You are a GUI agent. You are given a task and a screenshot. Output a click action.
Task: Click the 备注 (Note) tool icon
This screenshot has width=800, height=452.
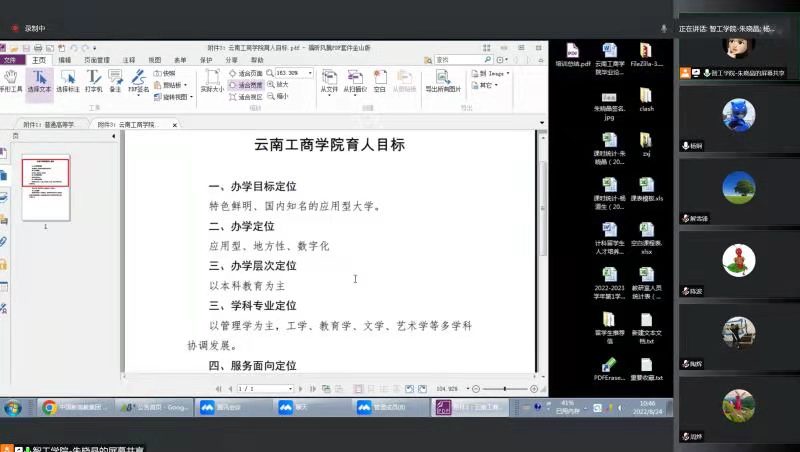(x=115, y=81)
